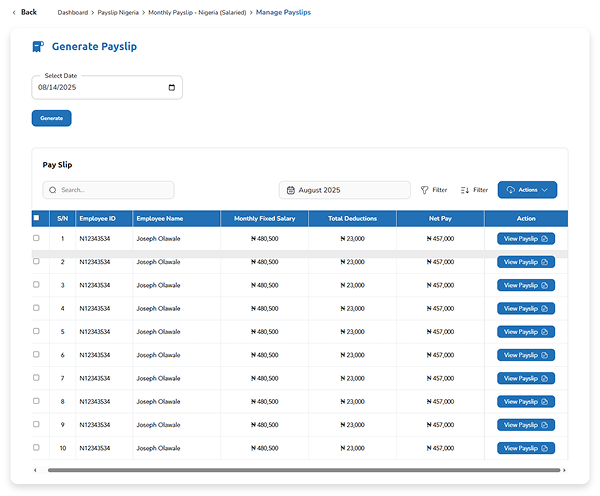
Task: Click Joseph Olawale name in row 9
Action: [x=158, y=425]
